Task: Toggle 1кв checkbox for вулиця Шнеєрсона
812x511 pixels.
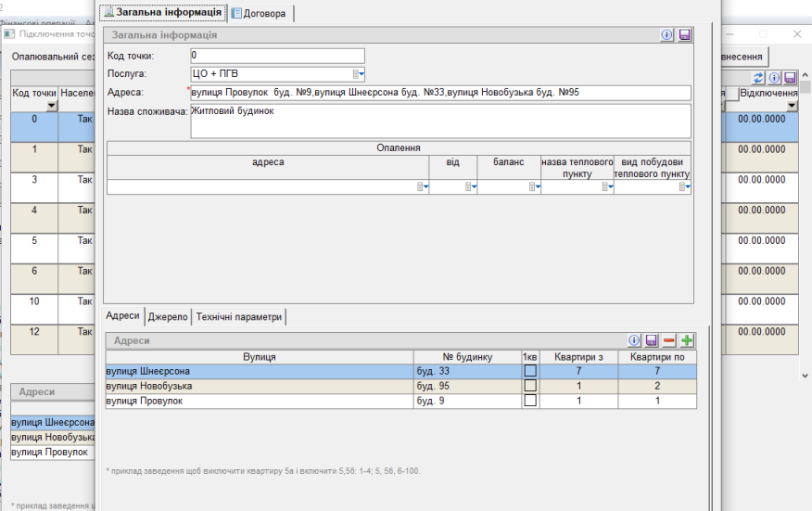Action: [530, 372]
